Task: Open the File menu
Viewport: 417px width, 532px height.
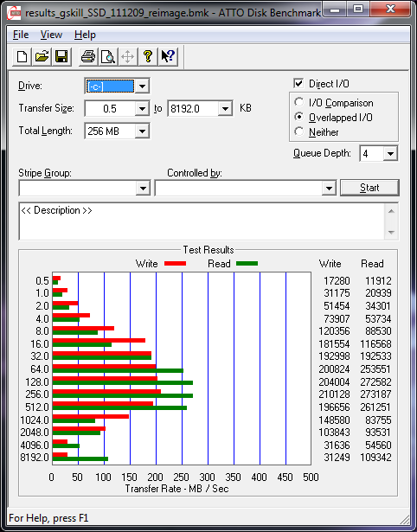Action: pos(21,35)
